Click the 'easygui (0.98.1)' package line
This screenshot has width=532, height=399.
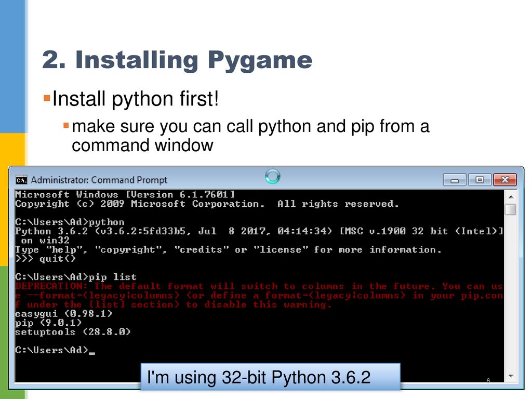[x=64, y=314]
